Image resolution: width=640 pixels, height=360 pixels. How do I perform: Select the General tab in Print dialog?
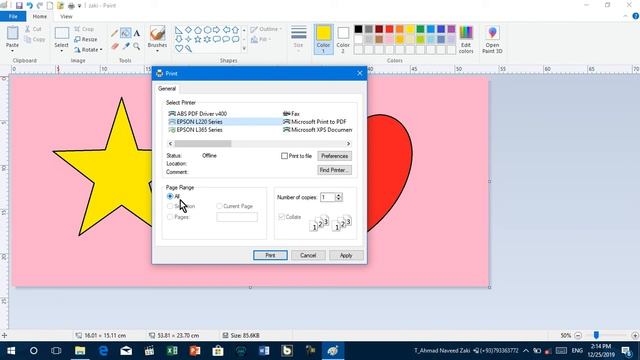click(x=167, y=89)
